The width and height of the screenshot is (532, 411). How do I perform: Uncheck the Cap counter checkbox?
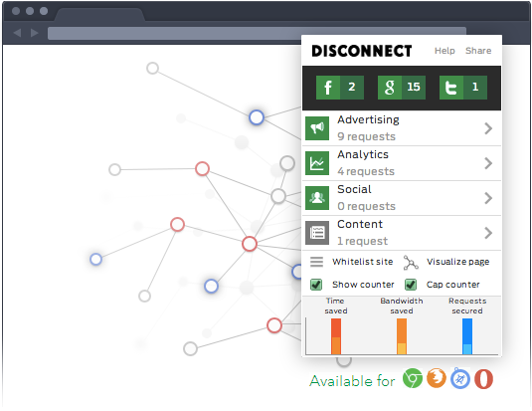411,285
